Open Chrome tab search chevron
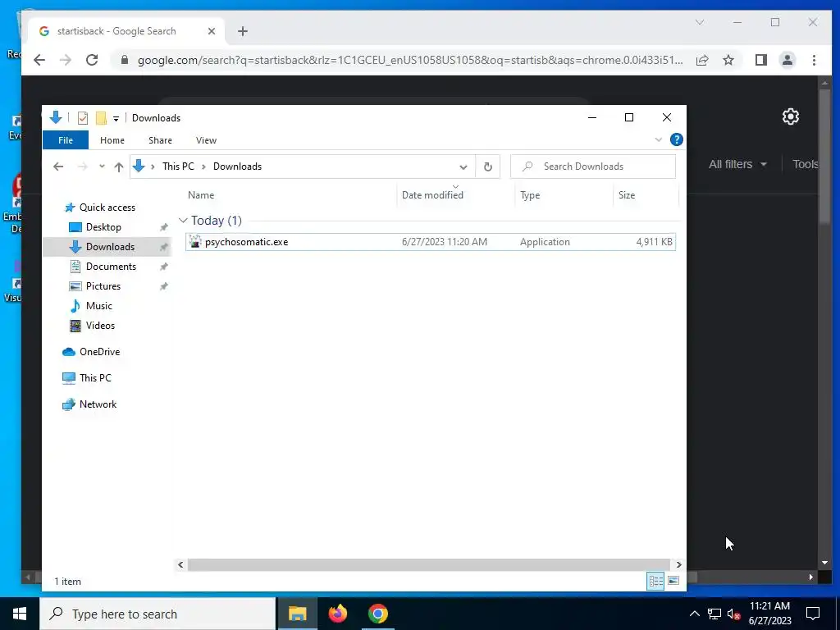Viewport: 840px width, 630px height. (700, 22)
